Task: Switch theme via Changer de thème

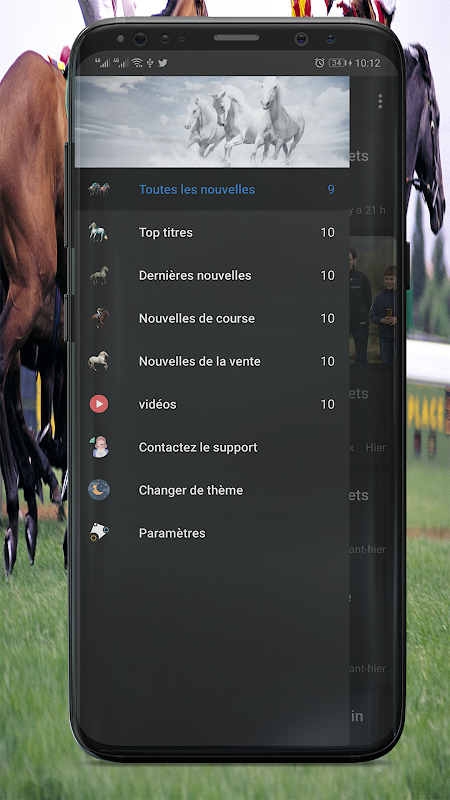Action: coord(212,490)
